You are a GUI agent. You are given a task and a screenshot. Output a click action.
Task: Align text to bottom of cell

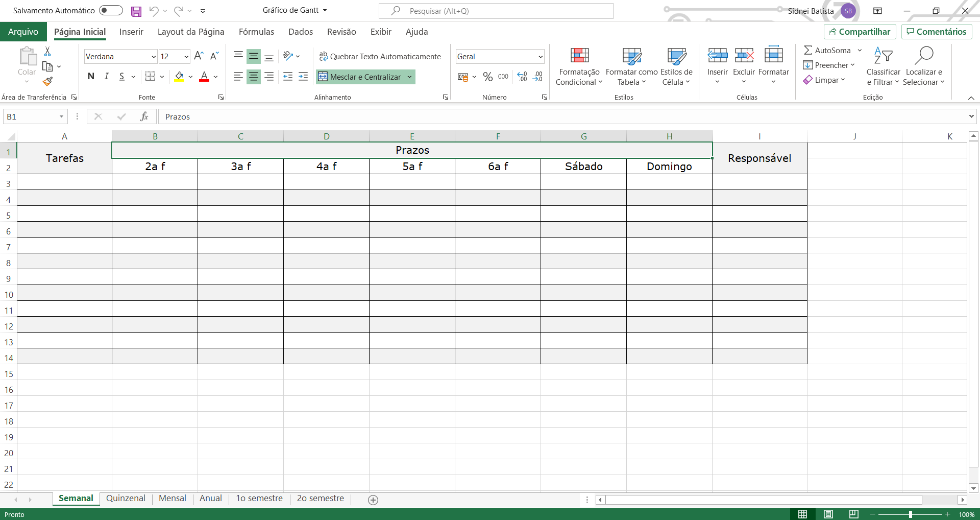(269, 56)
